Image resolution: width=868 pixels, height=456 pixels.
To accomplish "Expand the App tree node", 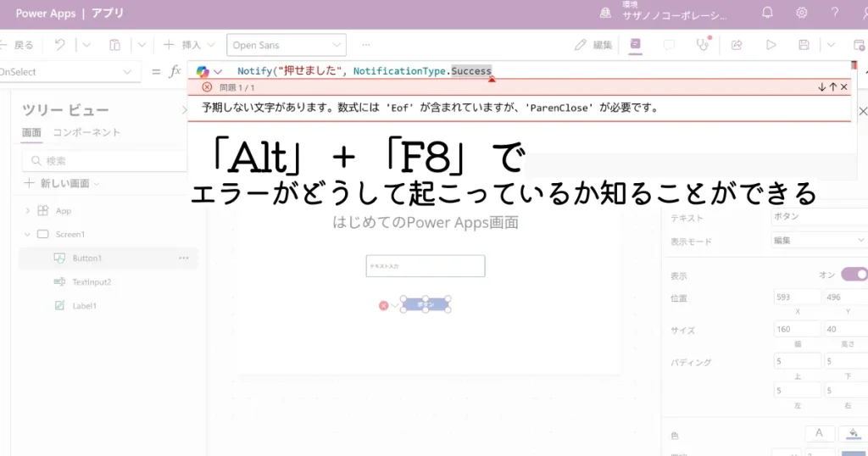I will point(27,210).
